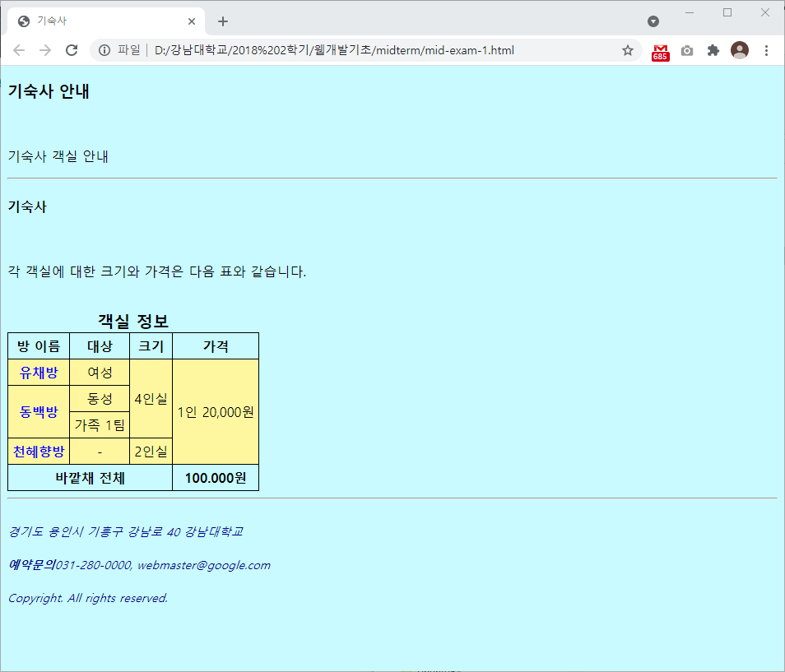The image size is (785, 672).
Task: Click the 1인 20,000원 price cell
Action: (x=215, y=411)
